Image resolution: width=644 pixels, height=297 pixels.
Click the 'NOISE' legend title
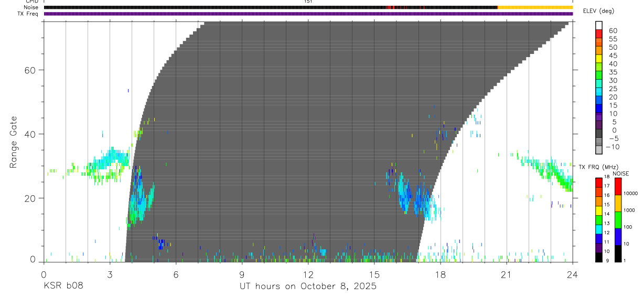(x=620, y=173)
